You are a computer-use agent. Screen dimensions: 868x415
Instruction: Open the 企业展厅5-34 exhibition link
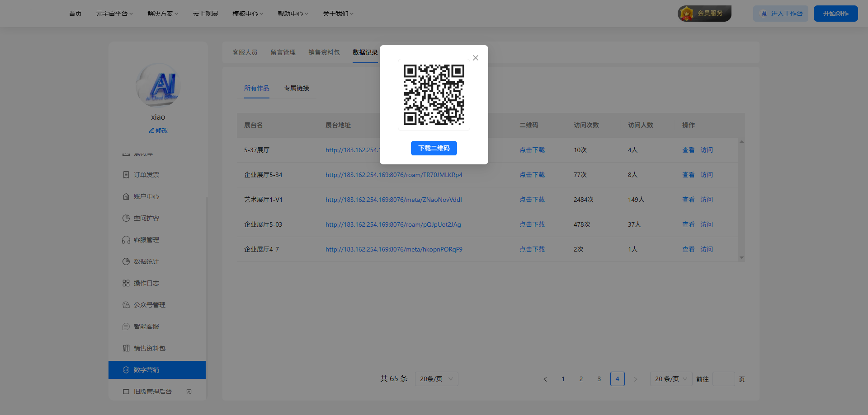point(393,175)
